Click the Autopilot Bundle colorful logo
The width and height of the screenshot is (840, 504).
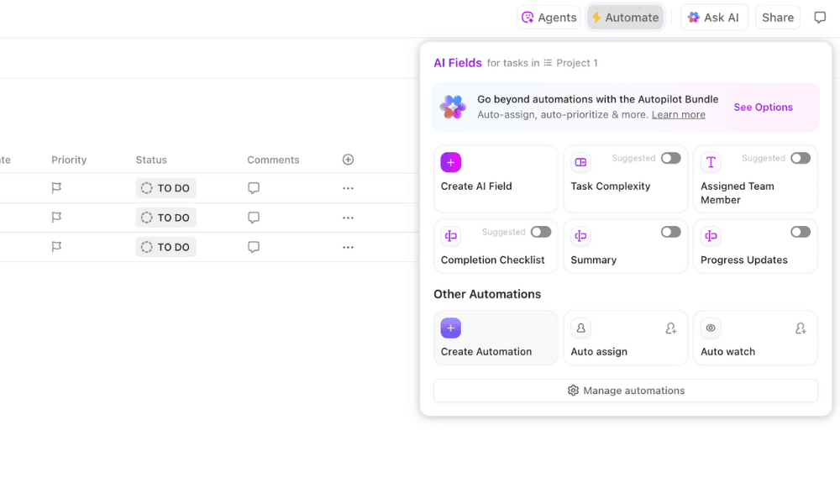pos(453,108)
